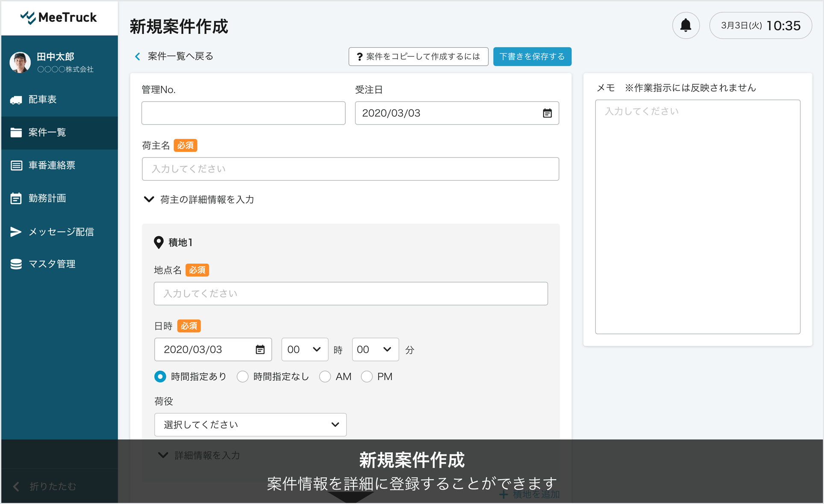
Task: Select the 時間指定なし radio button
Action: coord(243,376)
